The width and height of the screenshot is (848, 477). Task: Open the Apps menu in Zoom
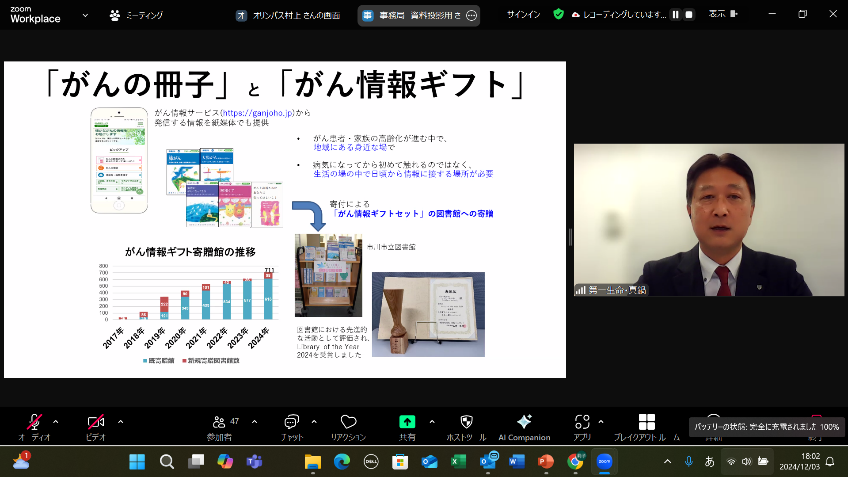(582, 423)
